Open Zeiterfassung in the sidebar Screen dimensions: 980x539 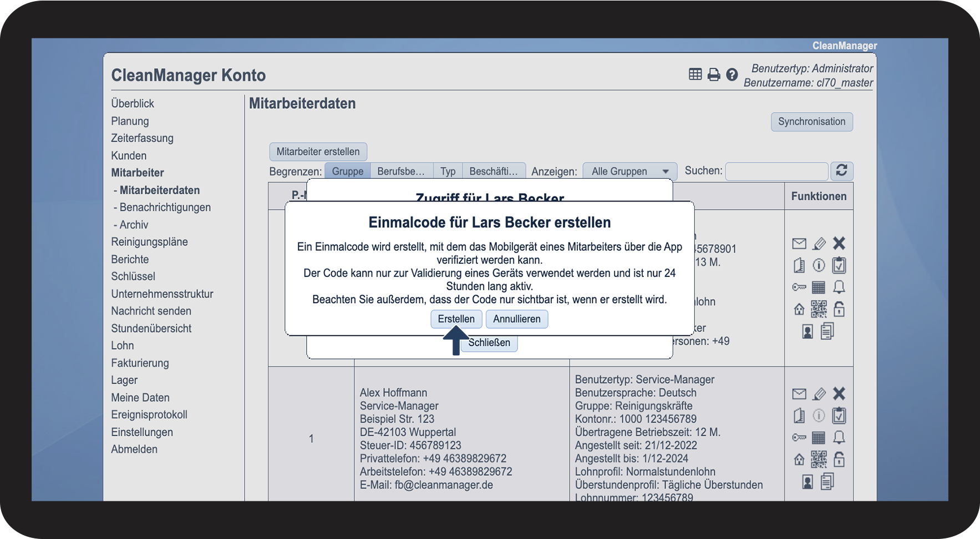(x=142, y=138)
